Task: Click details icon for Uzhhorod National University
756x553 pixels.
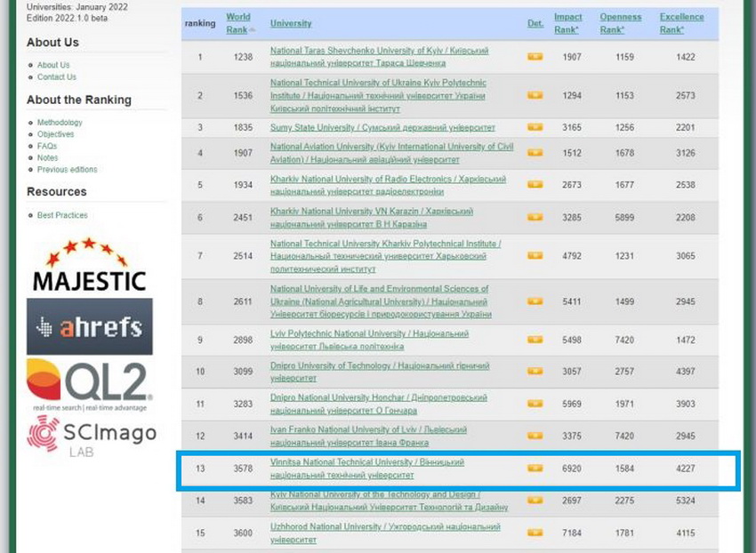Action: pyautogui.click(x=535, y=533)
